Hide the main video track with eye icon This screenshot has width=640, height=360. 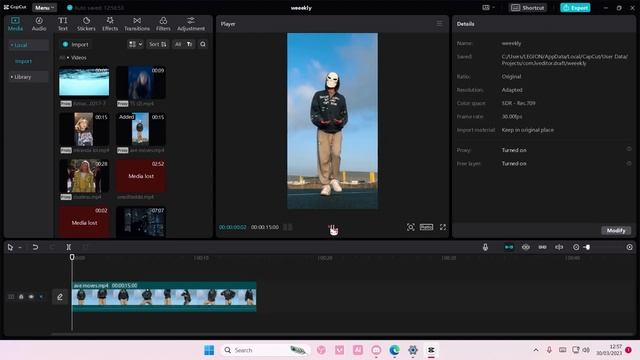[31, 297]
